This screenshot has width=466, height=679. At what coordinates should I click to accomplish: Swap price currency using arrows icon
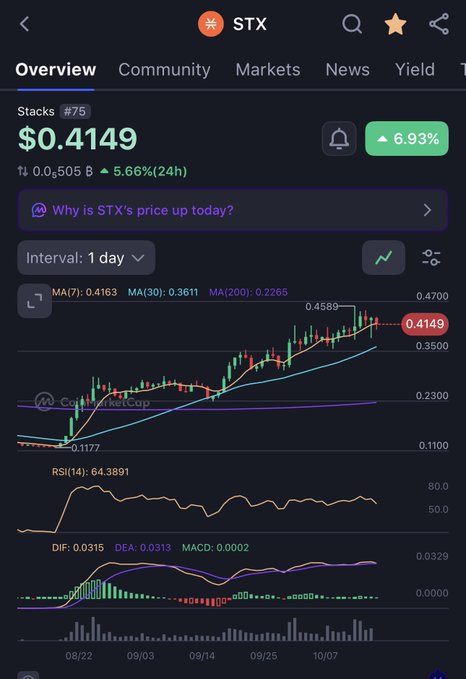click(23, 171)
